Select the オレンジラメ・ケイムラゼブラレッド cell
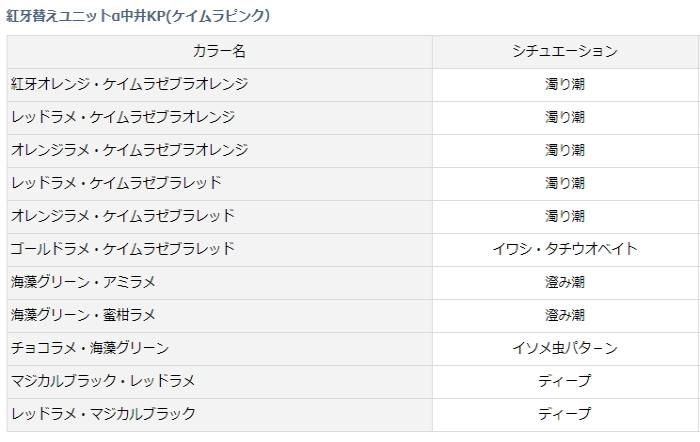 (123, 216)
